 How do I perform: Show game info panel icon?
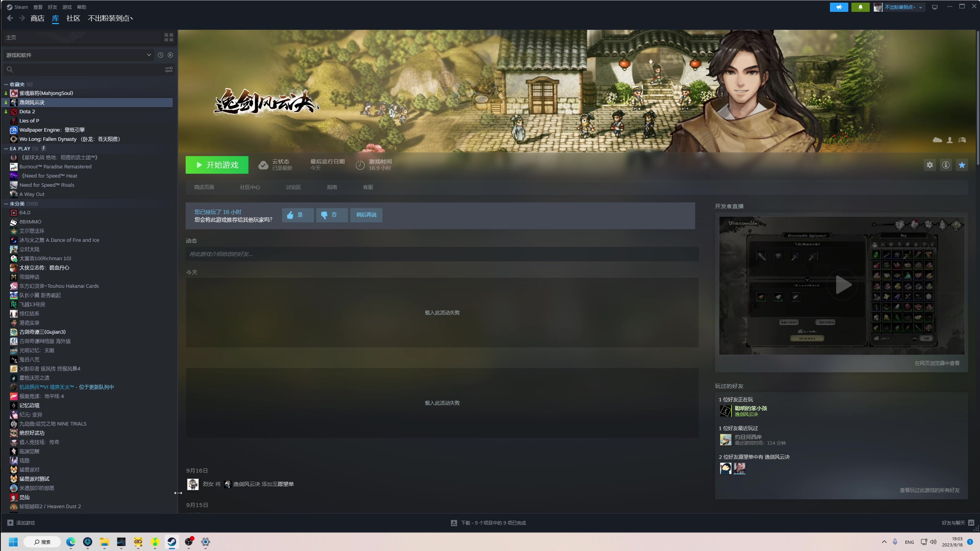946,165
